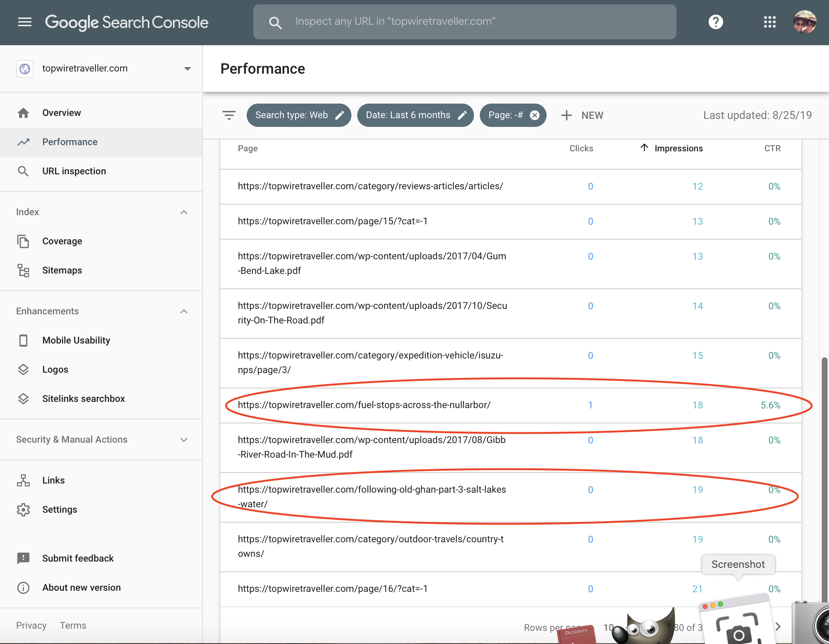Click the Date: Last 6 months filter chip
This screenshot has height=644, width=829.
[x=415, y=115]
